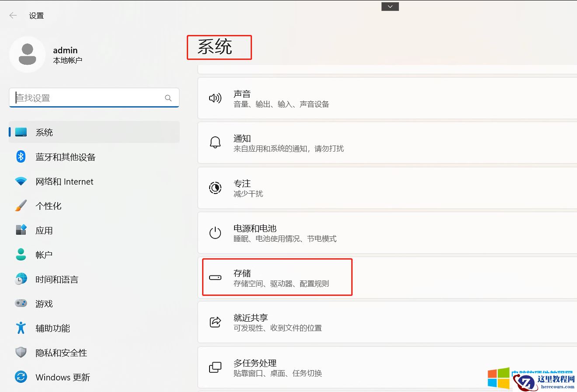Screen dimensions: 577x392
Task: Click the share icon beside 就近共享
Action: click(215, 322)
